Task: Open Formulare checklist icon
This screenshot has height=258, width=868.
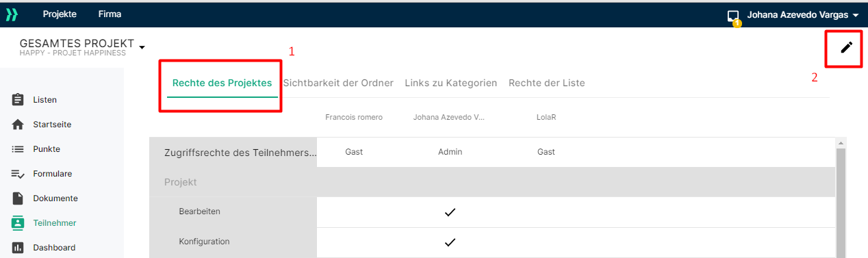Action: point(18,174)
